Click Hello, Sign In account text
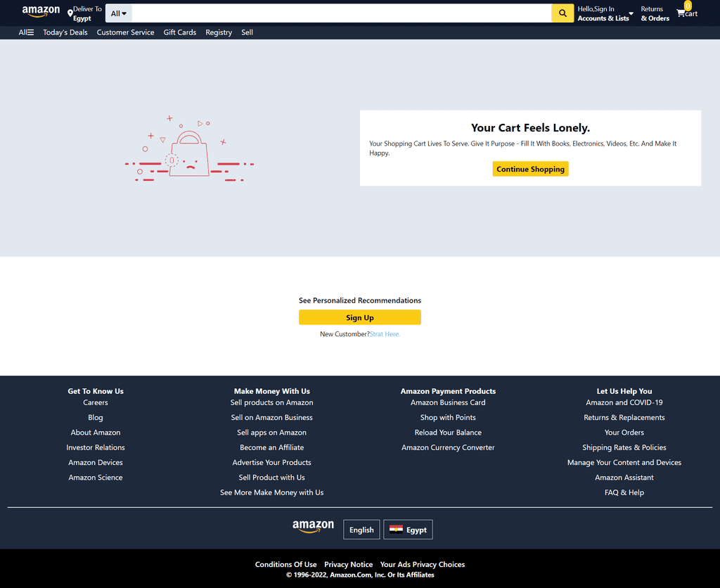720x588 pixels. (x=596, y=8)
